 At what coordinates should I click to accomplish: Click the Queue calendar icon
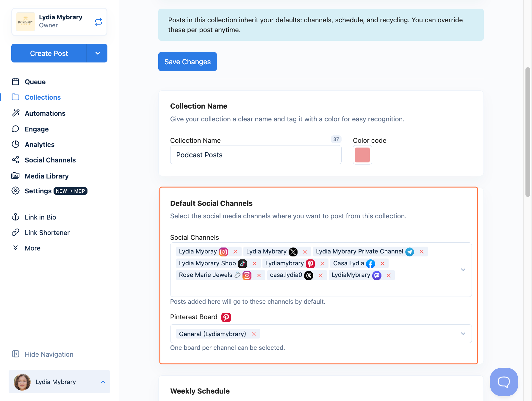click(15, 82)
